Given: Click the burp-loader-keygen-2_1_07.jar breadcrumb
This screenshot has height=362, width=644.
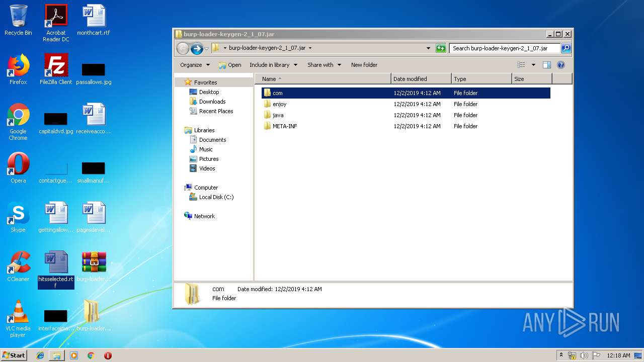Looking at the screenshot, I should [x=267, y=48].
